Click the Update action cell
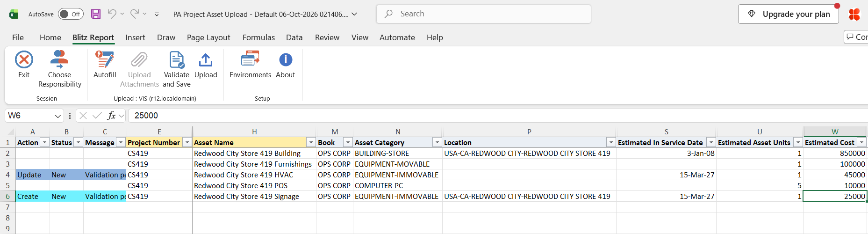The image size is (868, 234). point(33,175)
